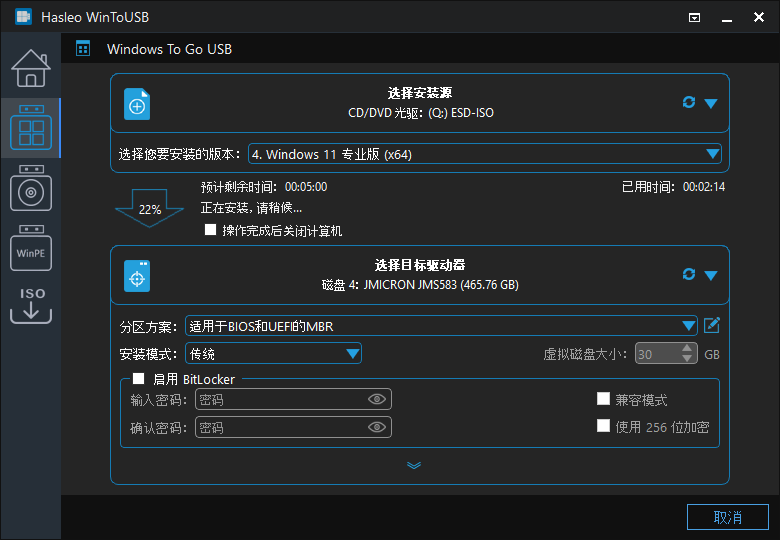The height and width of the screenshot is (540, 780).
Task: Click the 22% progress arrow indicator
Action: point(150,208)
